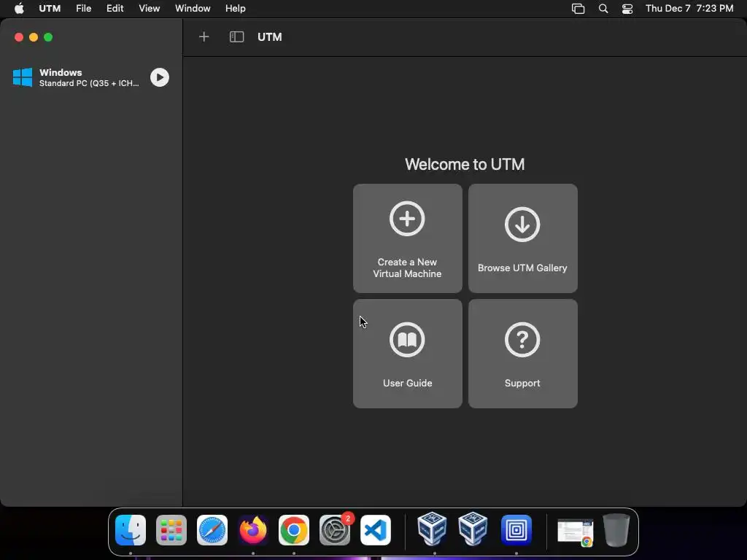
Task: Switch to UTM app in Dock
Action: pyautogui.click(x=516, y=530)
